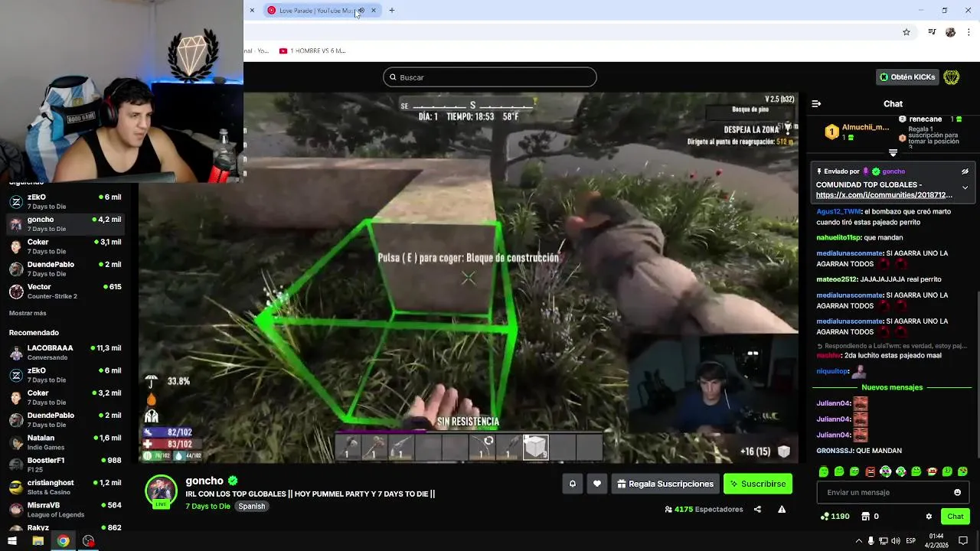Click the first green quick emote
The image size is (980, 551).
click(824, 471)
